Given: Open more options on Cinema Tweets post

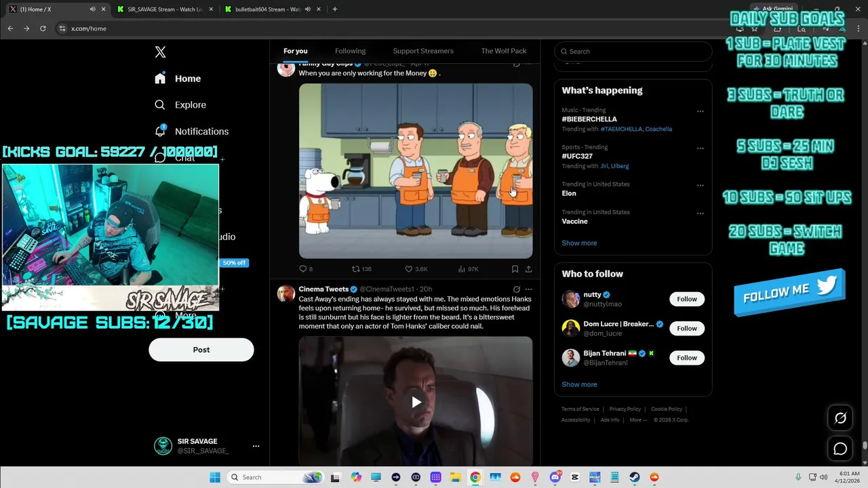Looking at the screenshot, I should click(529, 289).
